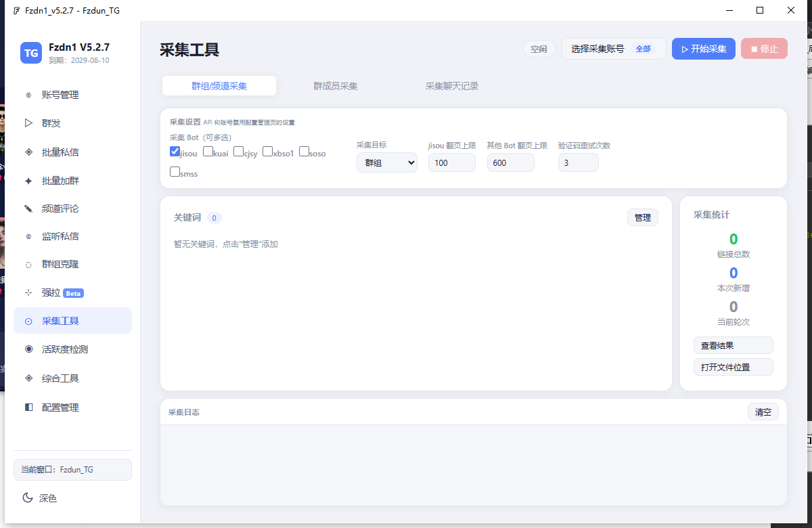
Task: Click the 链接总数 statistic label
Action: (x=734, y=255)
